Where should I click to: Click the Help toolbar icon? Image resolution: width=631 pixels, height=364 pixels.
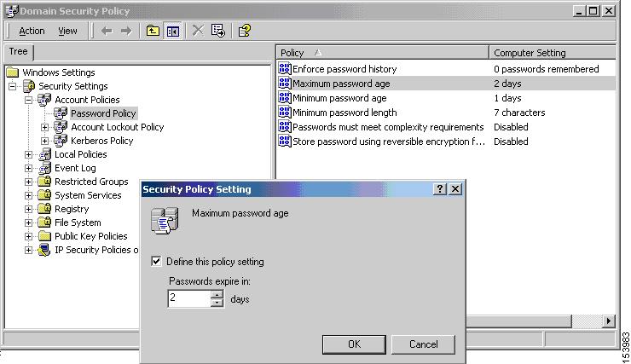point(244,31)
